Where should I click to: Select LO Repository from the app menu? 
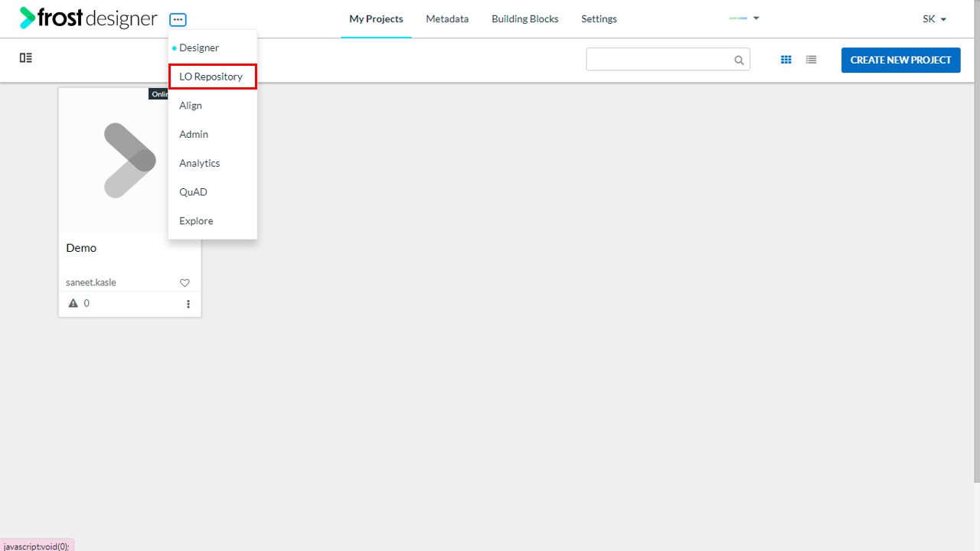pyautogui.click(x=211, y=77)
